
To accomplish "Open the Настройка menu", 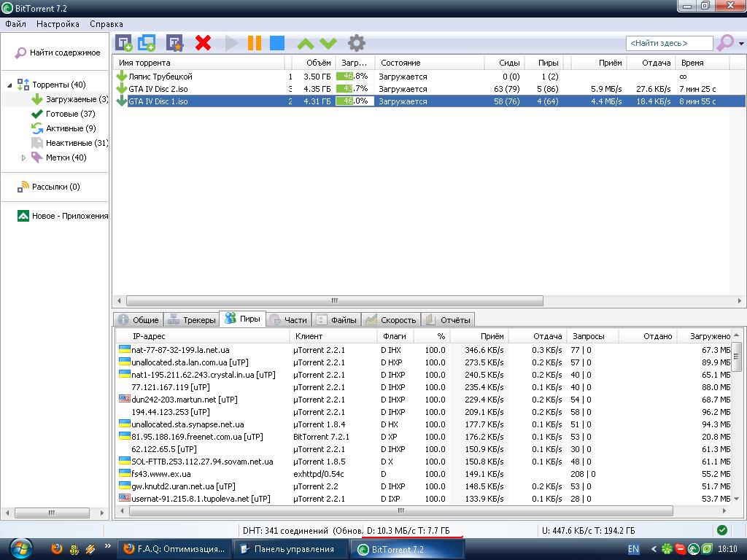I will point(58,24).
